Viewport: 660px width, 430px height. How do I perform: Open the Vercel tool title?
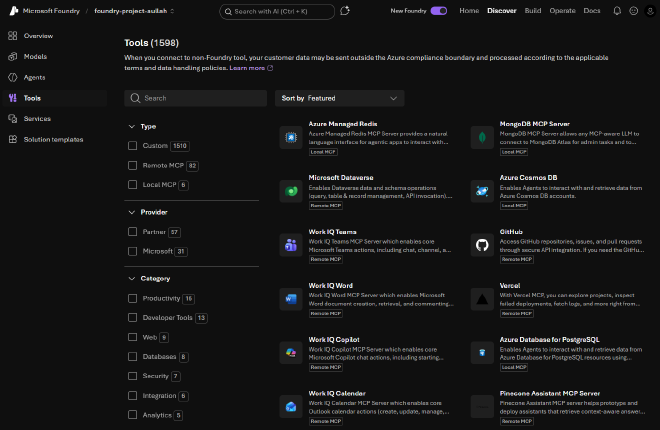pos(510,286)
